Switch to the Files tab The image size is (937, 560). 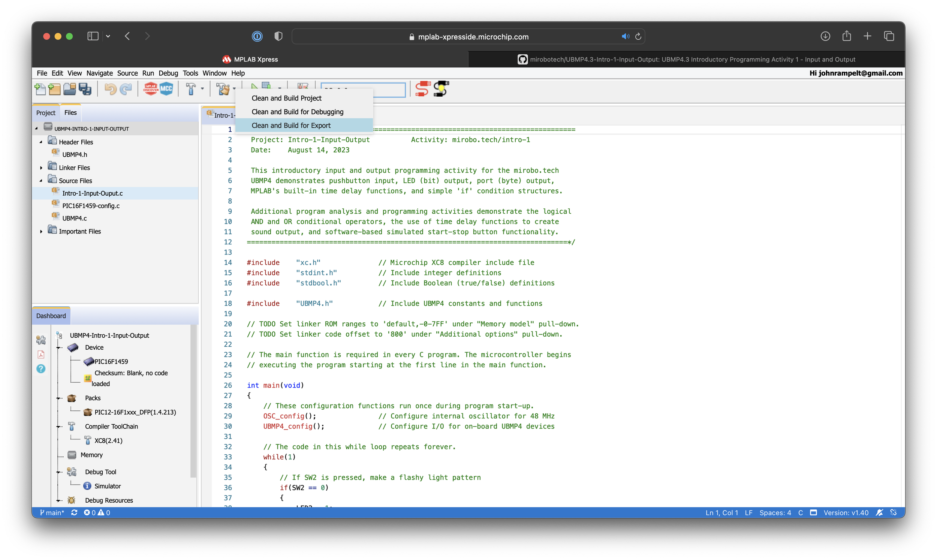point(70,112)
